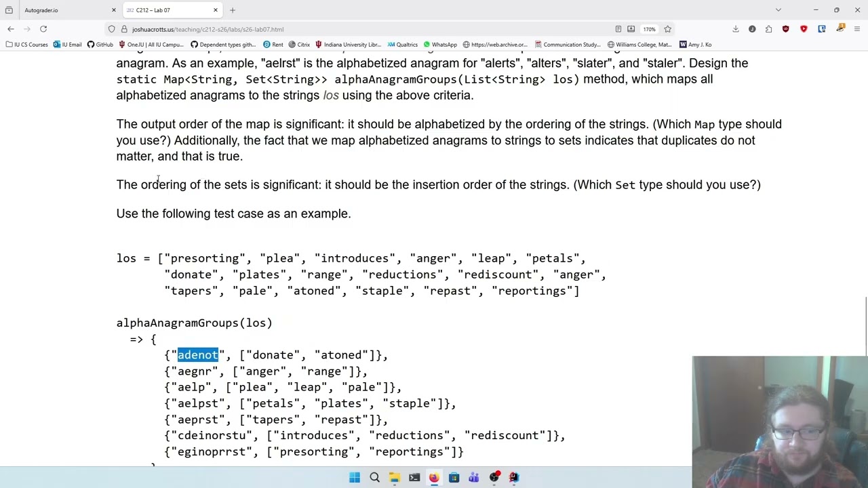The image size is (868, 488).
Task: Open the IU CS Courses bookmark folder
Action: (x=26, y=45)
